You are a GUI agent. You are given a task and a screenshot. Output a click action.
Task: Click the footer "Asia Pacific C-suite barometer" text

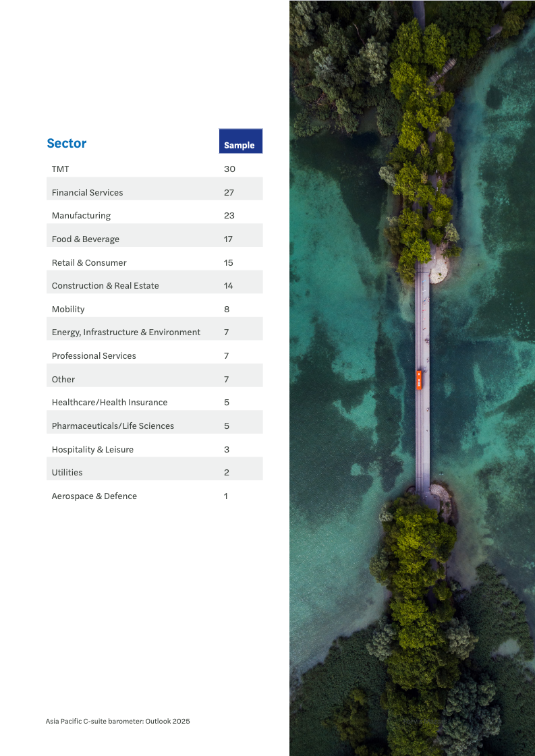click(x=117, y=722)
